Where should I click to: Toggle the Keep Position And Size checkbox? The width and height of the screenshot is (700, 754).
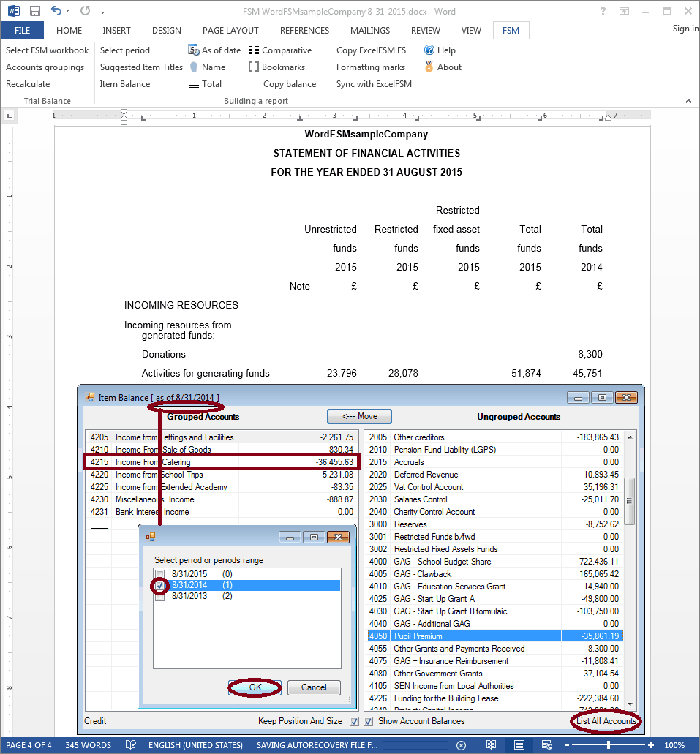point(354,721)
